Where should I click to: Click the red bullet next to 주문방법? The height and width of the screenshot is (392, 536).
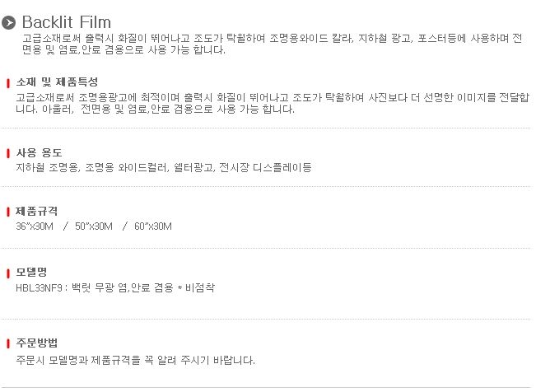click(x=8, y=343)
